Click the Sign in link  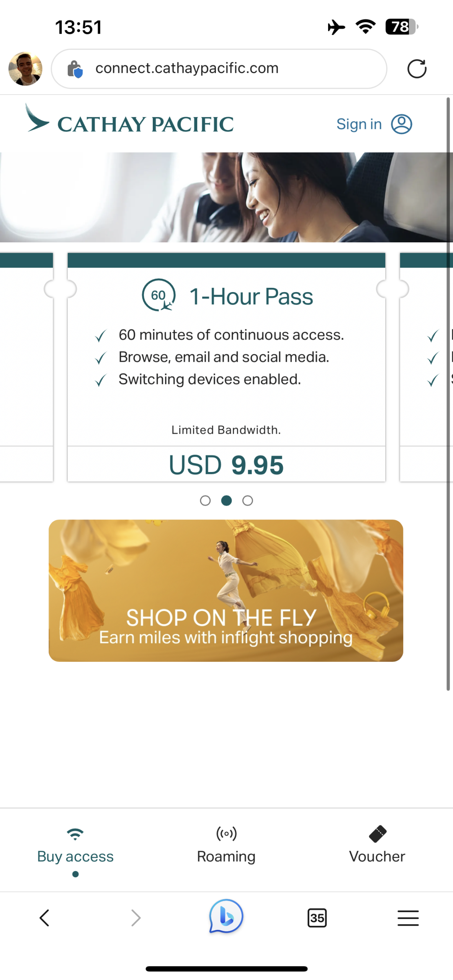click(359, 124)
